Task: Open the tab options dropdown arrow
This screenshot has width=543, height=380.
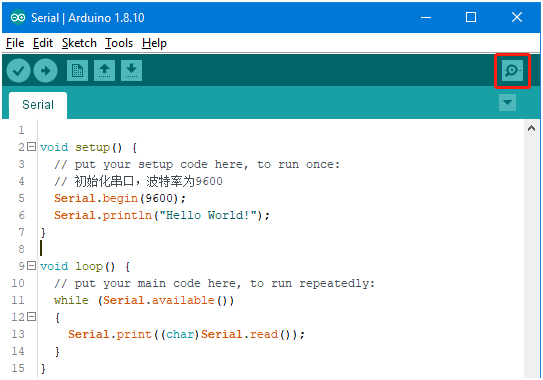Action: pyautogui.click(x=507, y=103)
